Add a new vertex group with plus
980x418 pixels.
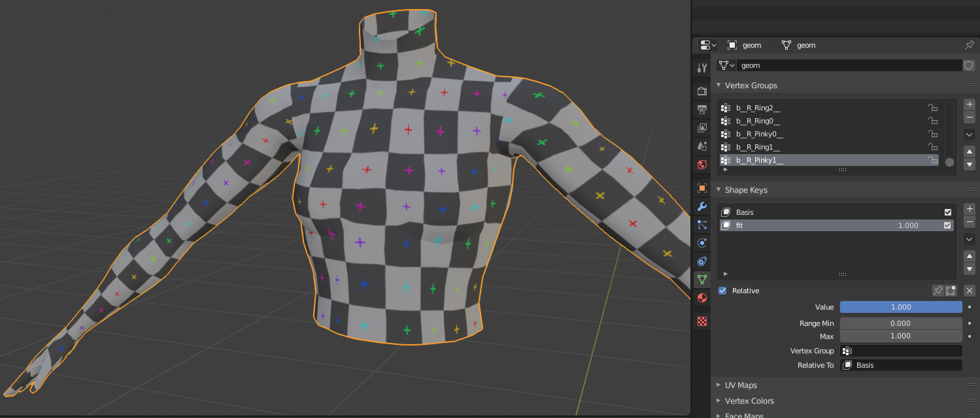[x=970, y=104]
